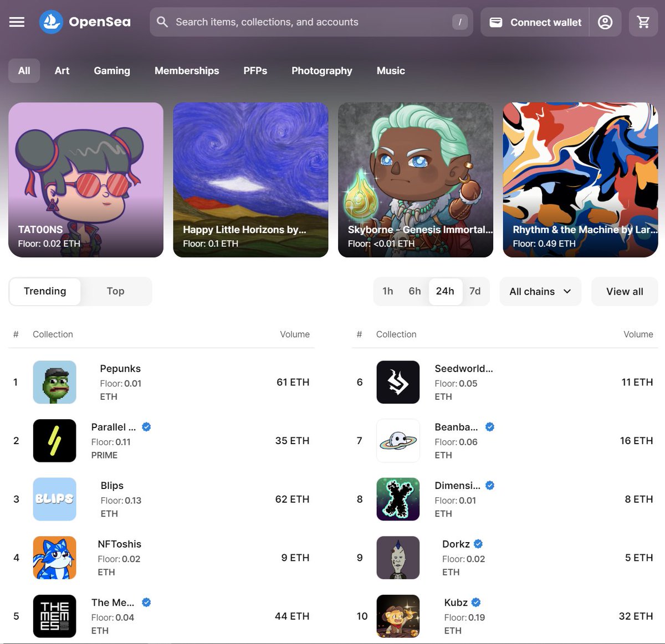The image size is (665, 644).
Task: Click the 32 ETH volume value
Action: pyautogui.click(x=636, y=616)
